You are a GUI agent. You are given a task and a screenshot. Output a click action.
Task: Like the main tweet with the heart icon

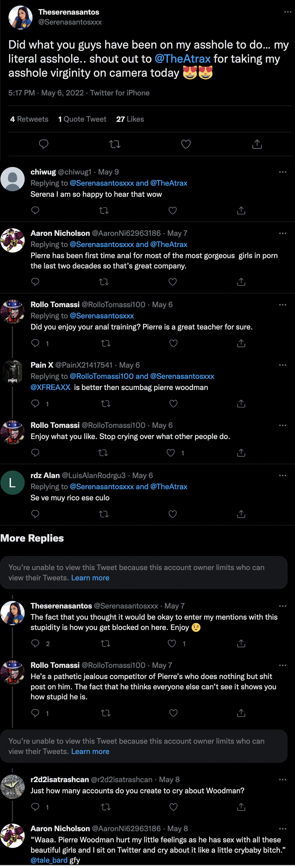pos(186,144)
